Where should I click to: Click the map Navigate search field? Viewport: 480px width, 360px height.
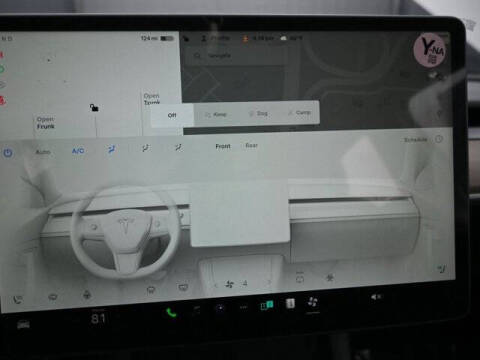tap(238, 56)
